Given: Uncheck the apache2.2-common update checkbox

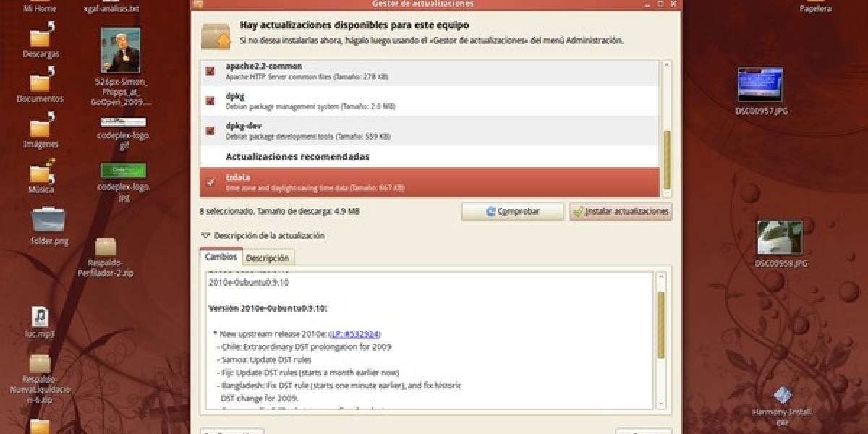Looking at the screenshot, I should [210, 71].
